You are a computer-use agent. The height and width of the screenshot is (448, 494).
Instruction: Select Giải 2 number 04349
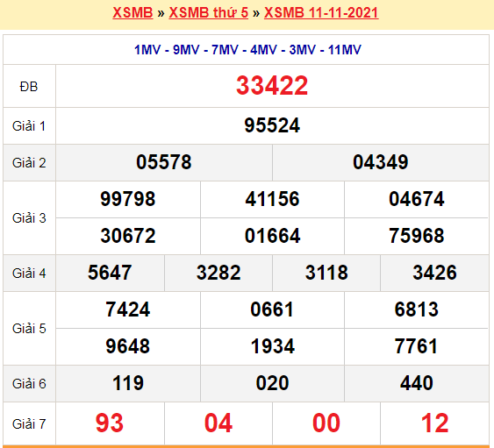pos(381,162)
